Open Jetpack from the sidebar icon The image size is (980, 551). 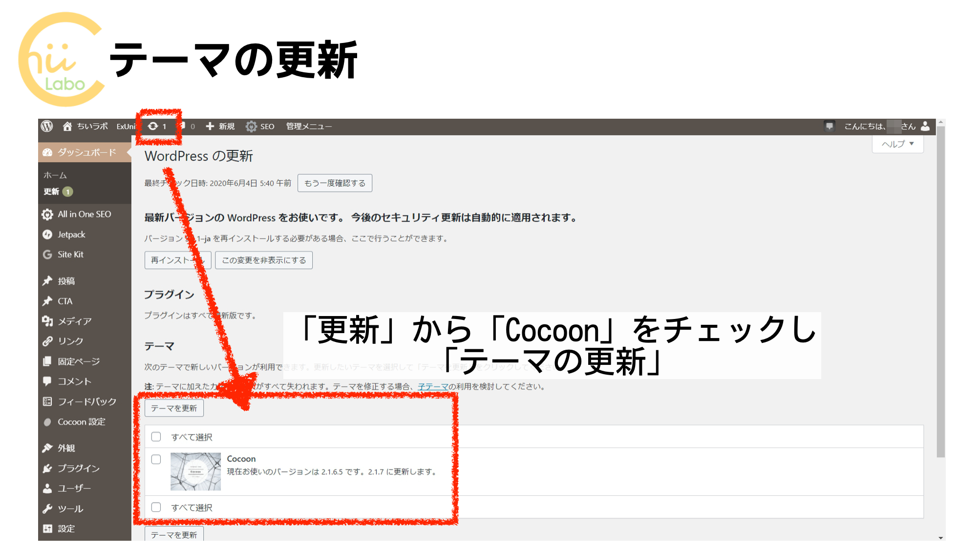[47, 234]
